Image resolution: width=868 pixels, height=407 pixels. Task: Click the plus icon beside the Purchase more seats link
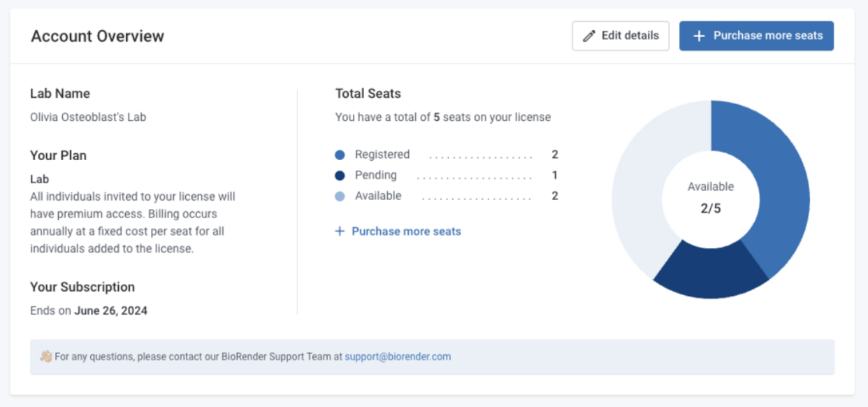click(x=340, y=231)
